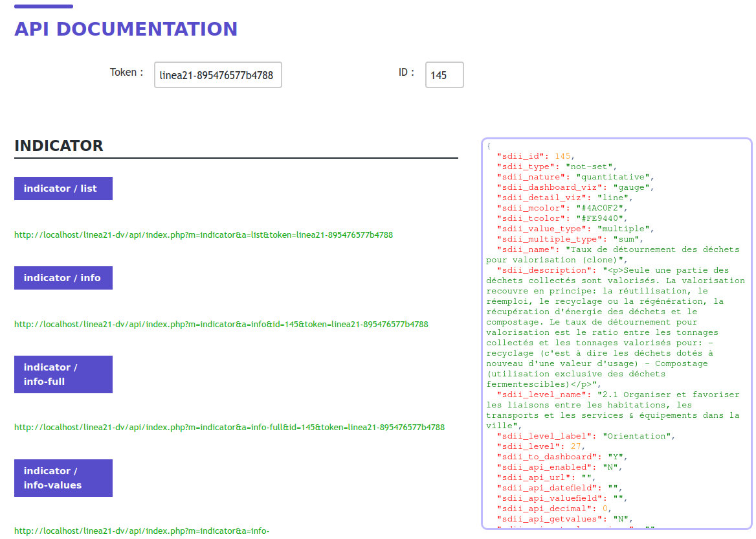
Task: Click the INDICATOR section heading
Action: (59, 146)
